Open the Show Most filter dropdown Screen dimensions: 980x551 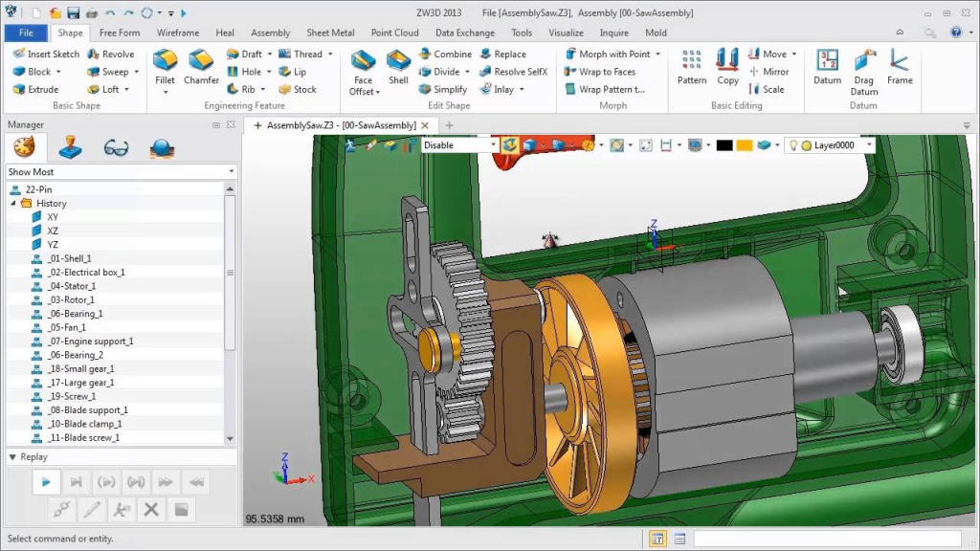pos(231,172)
